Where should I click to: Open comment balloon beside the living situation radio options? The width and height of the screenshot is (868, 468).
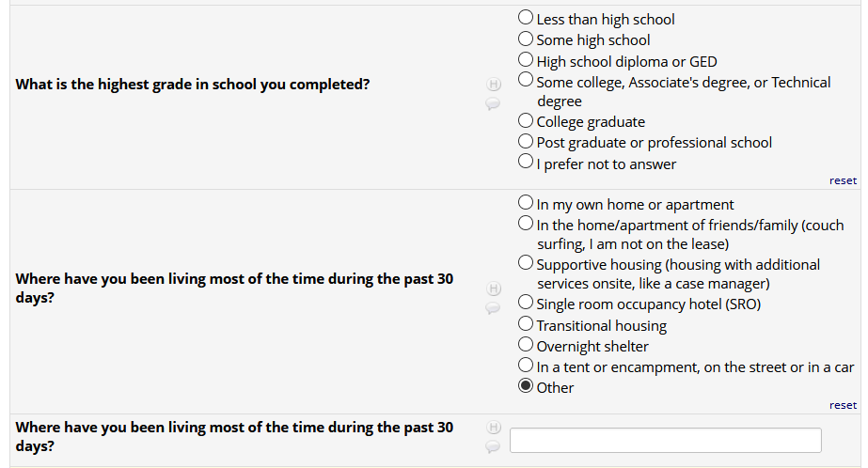pos(492,307)
